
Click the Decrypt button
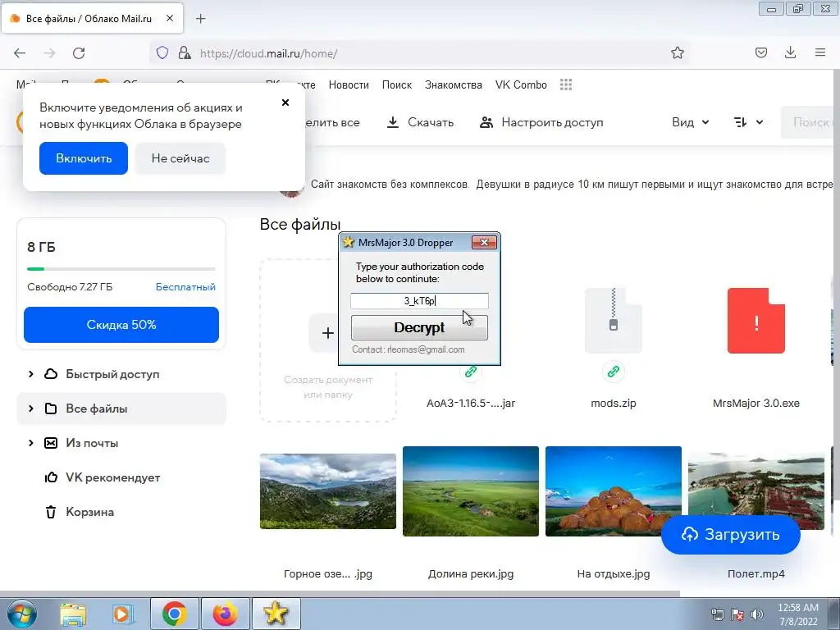419,327
